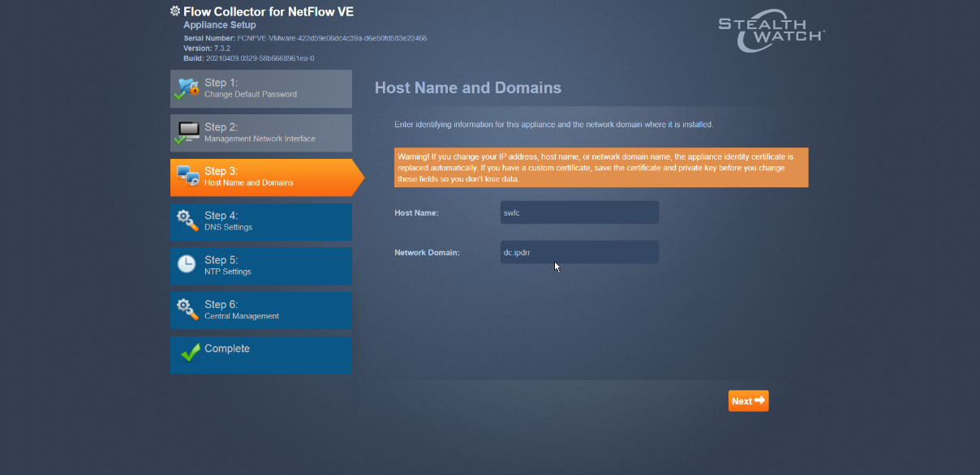This screenshot has width=980, height=475.
Task: Open Step 4 DNS Settings
Action: tap(260, 221)
